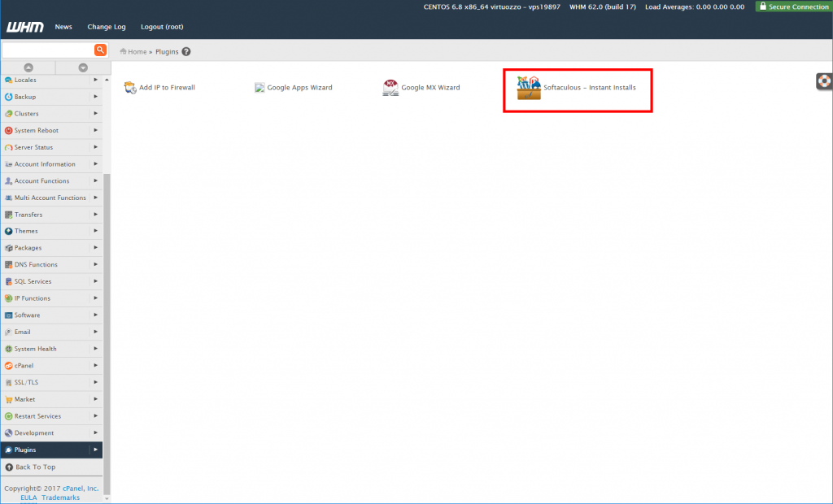Open the Change Log page
The width and height of the screenshot is (833, 504).
tap(107, 27)
